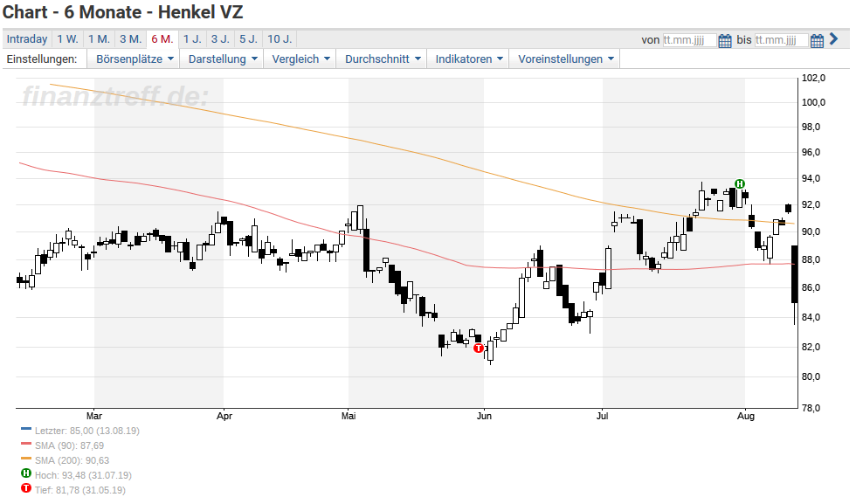
Task: Click the blue Letzter legend color swatch
Action: click(25, 429)
